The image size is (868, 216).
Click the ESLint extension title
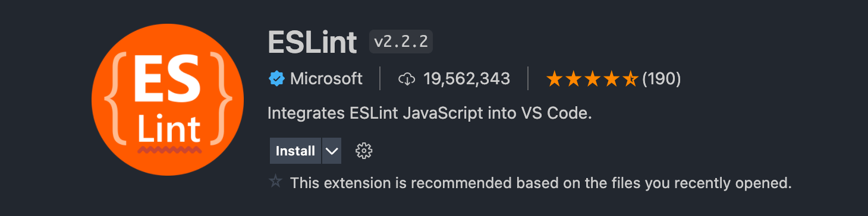312,42
